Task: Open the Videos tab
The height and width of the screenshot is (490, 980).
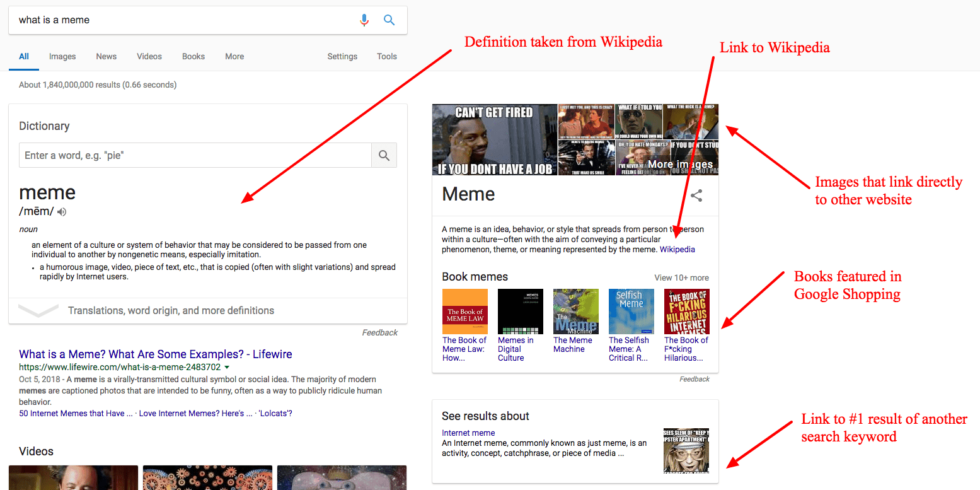Action: (149, 56)
